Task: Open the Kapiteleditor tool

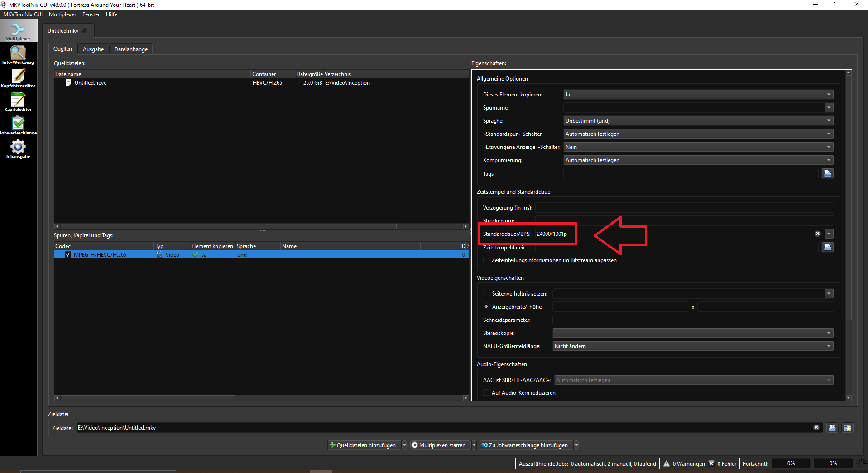Action: (x=18, y=101)
